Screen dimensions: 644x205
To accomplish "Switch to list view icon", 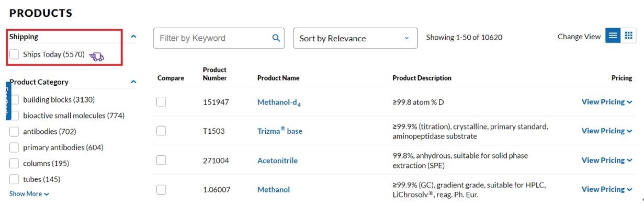I will pos(613,36).
